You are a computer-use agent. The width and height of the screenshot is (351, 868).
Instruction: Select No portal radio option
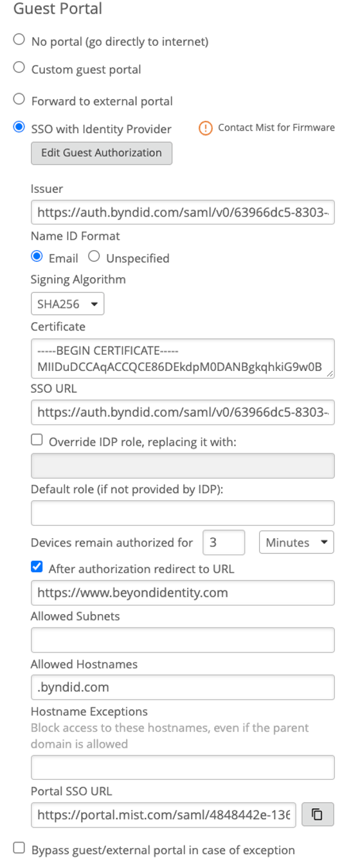tap(19, 40)
